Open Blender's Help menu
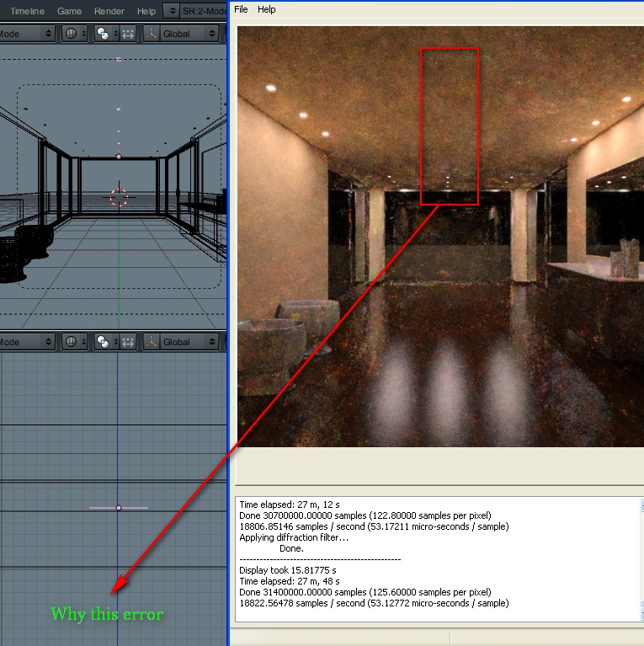 click(146, 11)
